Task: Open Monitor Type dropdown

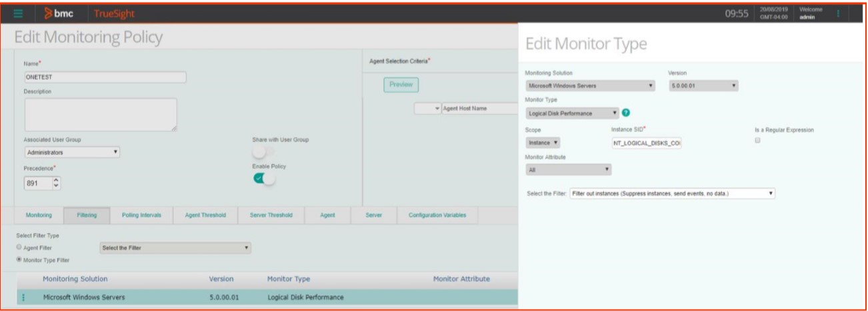Action: 572,113
